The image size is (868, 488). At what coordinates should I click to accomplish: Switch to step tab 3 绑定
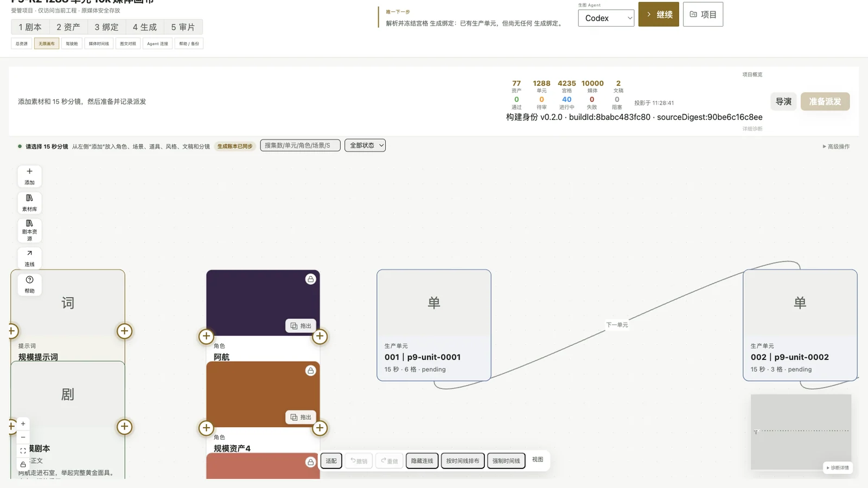[x=106, y=27]
